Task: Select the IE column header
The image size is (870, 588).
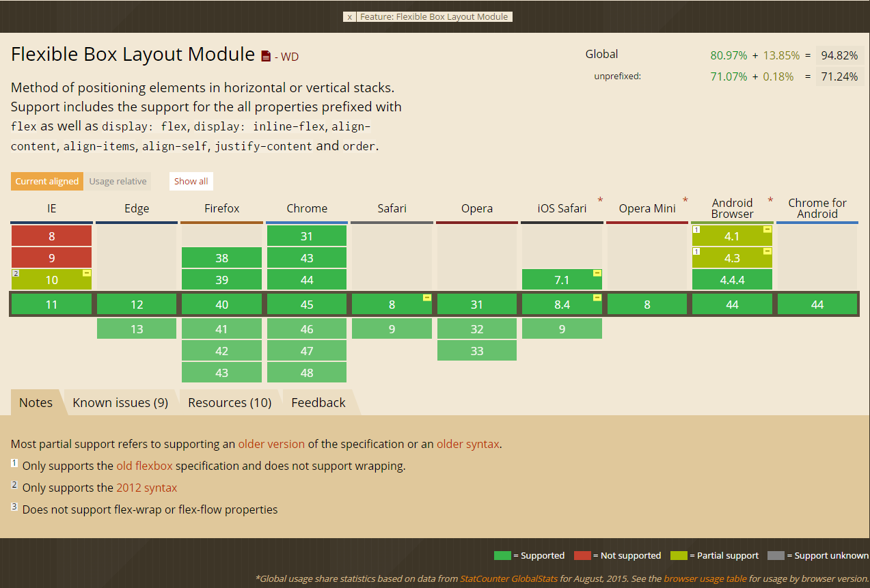Action: (x=52, y=208)
